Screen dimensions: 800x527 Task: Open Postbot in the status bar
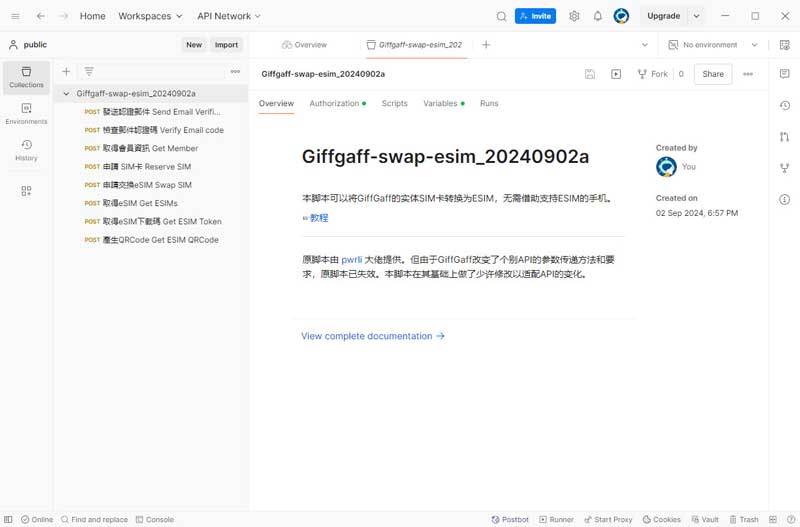[510, 520]
